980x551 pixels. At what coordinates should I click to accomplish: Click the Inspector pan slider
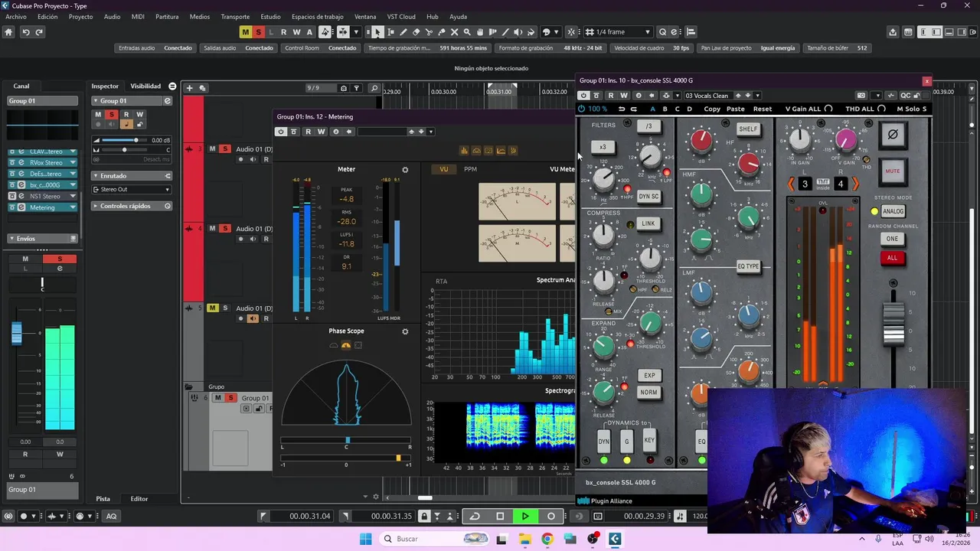(x=124, y=149)
